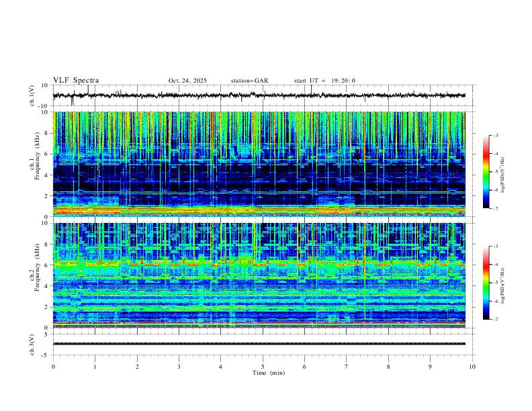Click the '-5' tick on ch.2 color bar
The image size is (532, 411).
click(x=496, y=283)
